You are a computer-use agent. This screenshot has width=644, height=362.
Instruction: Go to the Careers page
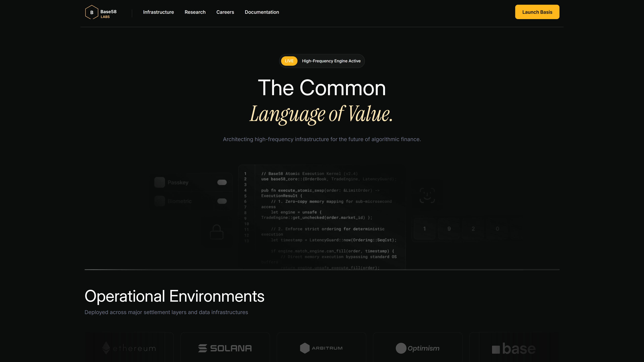tap(225, 12)
